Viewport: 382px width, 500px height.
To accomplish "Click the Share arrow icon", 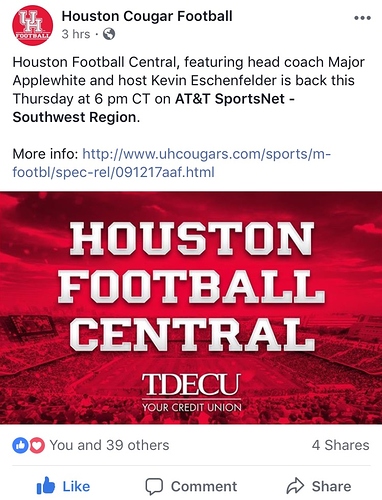I will pyautogui.click(x=295, y=486).
